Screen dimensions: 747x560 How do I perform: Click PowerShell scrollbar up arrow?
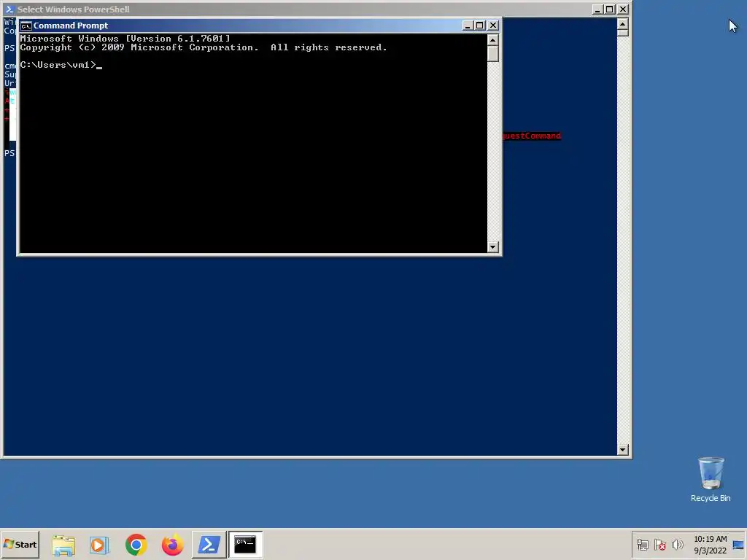coord(623,23)
